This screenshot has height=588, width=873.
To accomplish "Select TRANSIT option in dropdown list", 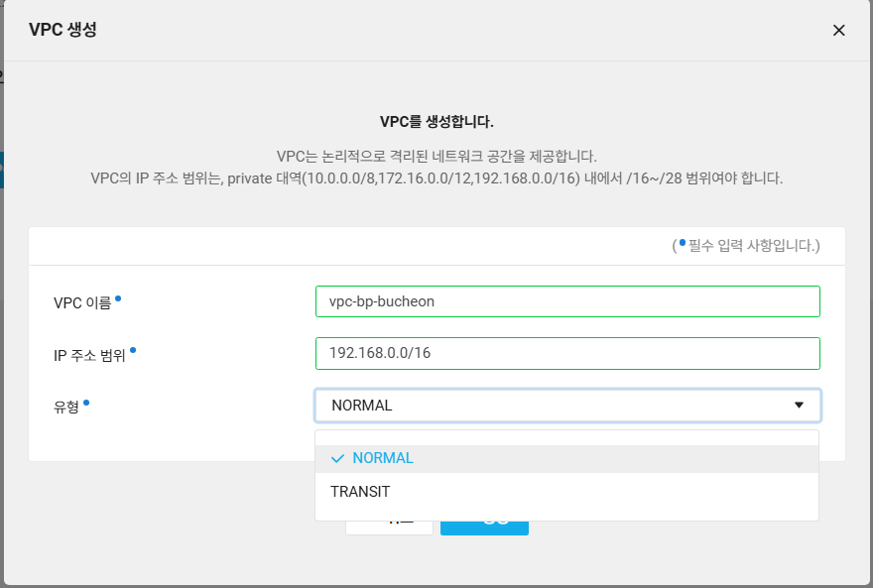I will click(x=566, y=492).
